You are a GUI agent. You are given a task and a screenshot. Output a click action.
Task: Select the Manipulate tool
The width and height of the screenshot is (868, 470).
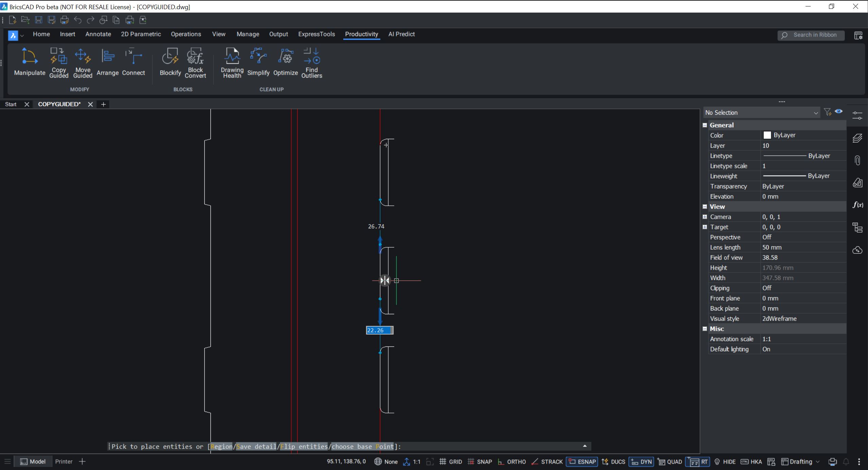tap(29, 63)
